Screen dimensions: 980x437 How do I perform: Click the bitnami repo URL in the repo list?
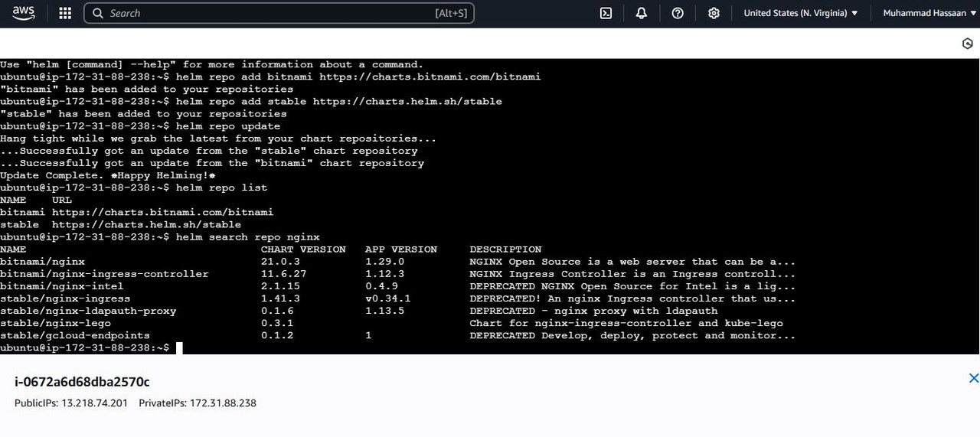click(x=162, y=212)
